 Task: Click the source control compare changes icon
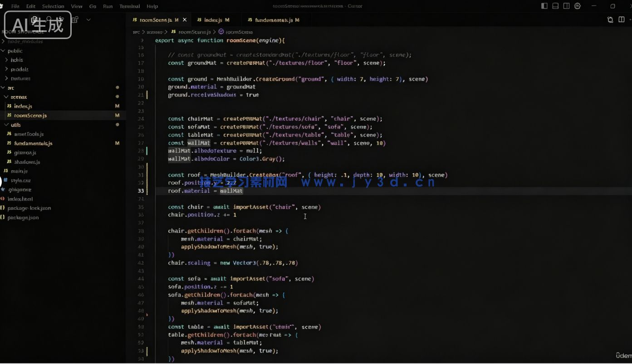(610, 19)
